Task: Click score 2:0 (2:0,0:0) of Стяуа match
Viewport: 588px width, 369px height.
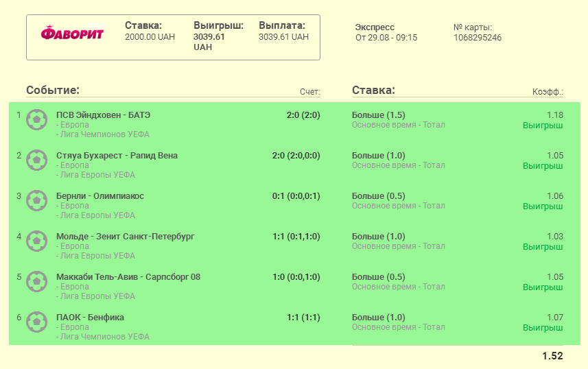Action: [296, 156]
